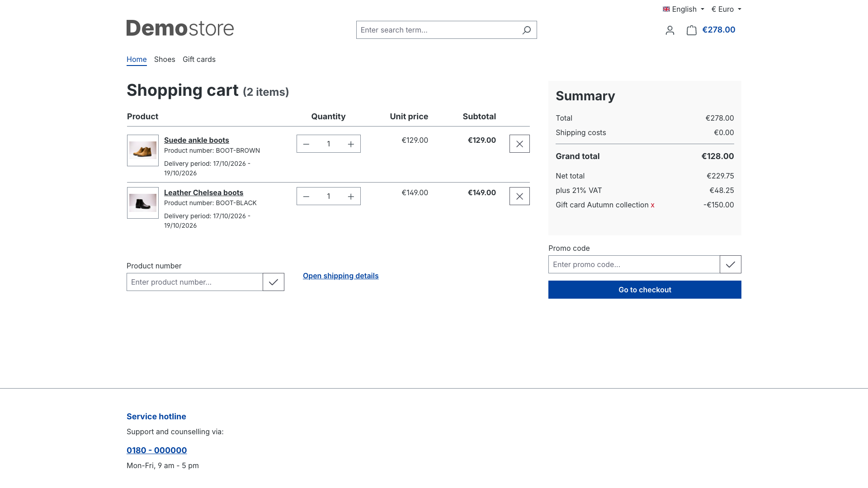Viewport: 868px width, 488px height.
Task: Click the €278.00 cart total in header
Action: (719, 30)
